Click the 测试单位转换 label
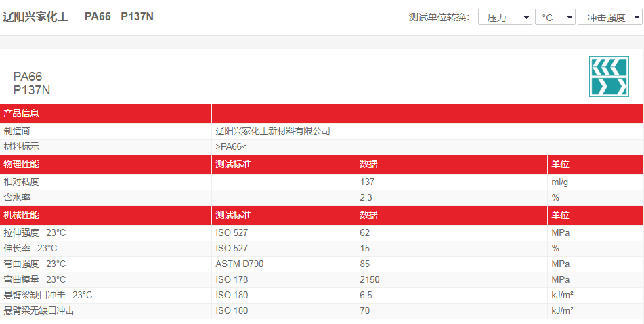This screenshot has width=644, height=324. [439, 17]
